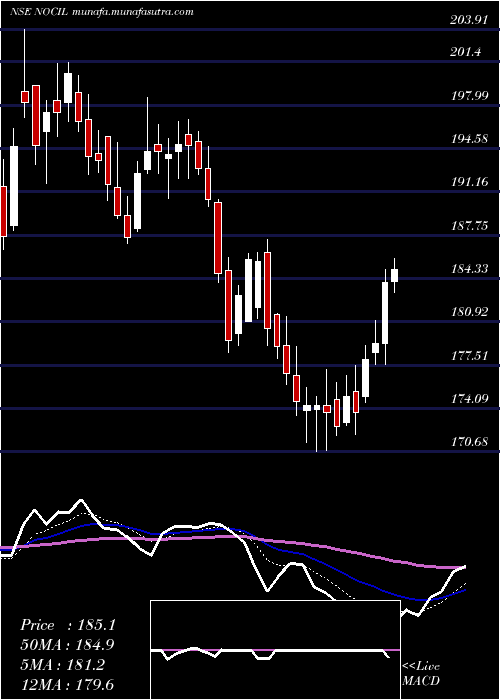Screen dimensions: 500x700
Task: Click the 5MA : 181.2 readout
Action: tap(62, 665)
